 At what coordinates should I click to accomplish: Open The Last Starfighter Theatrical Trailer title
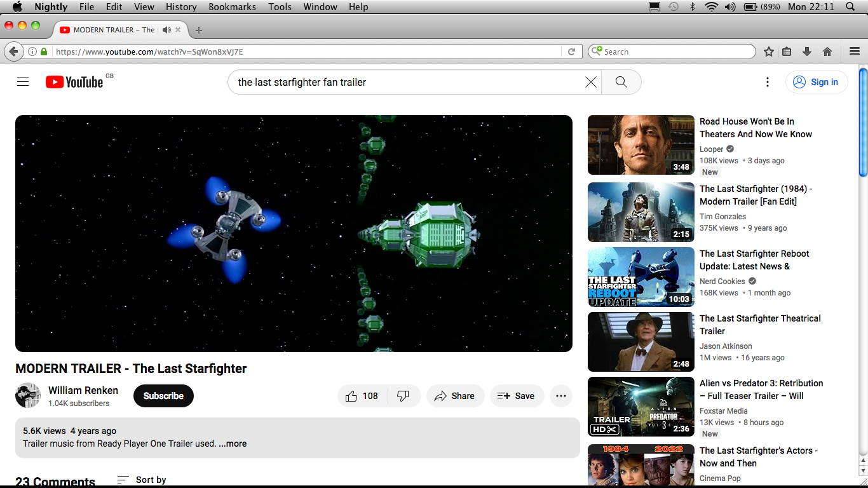760,325
